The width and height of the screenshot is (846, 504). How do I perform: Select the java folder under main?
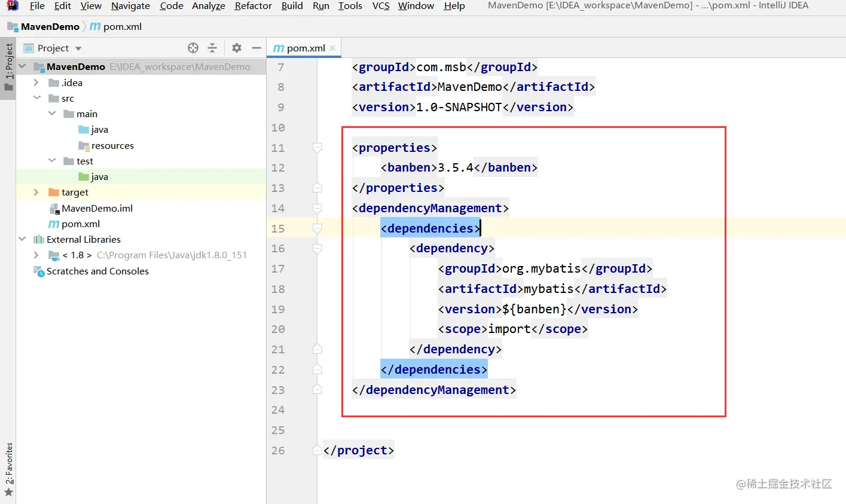99,129
